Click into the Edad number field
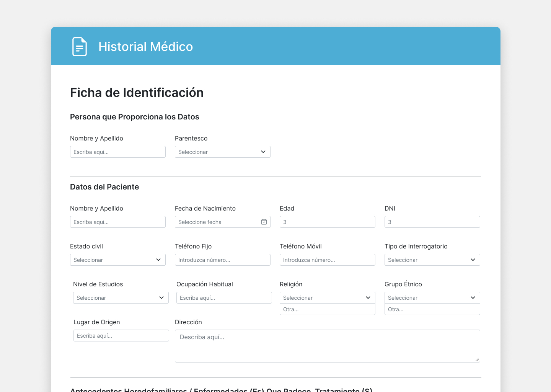The height and width of the screenshot is (392, 551). point(327,222)
